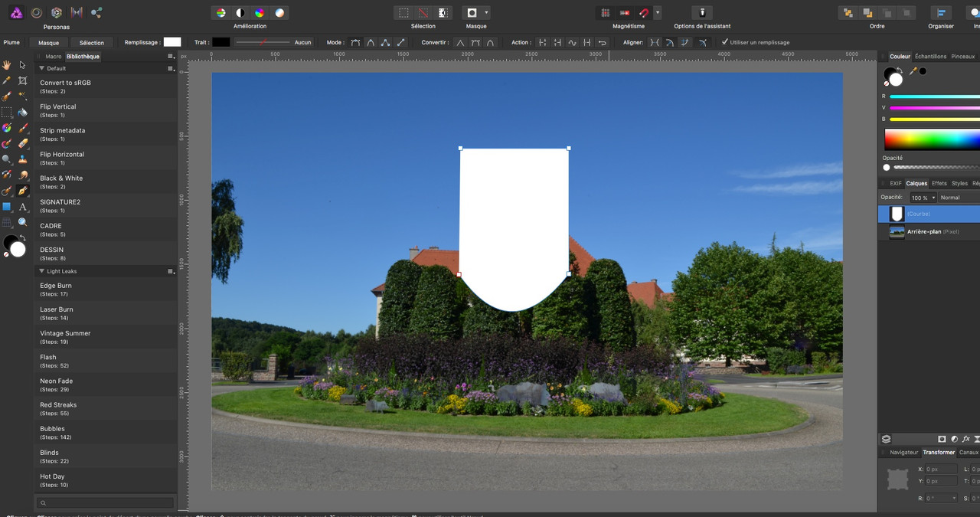The height and width of the screenshot is (517, 980).
Task: Toggle force pixel alignment grid icon
Action: point(605,12)
